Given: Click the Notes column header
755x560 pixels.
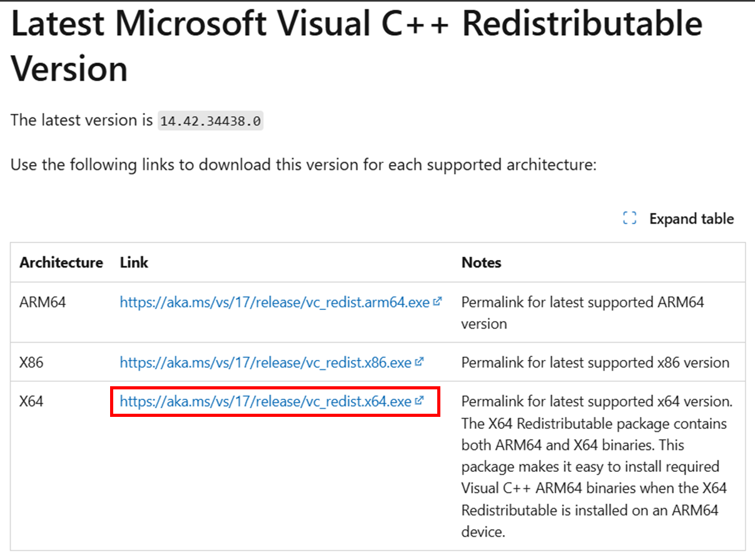Looking at the screenshot, I should [x=481, y=262].
